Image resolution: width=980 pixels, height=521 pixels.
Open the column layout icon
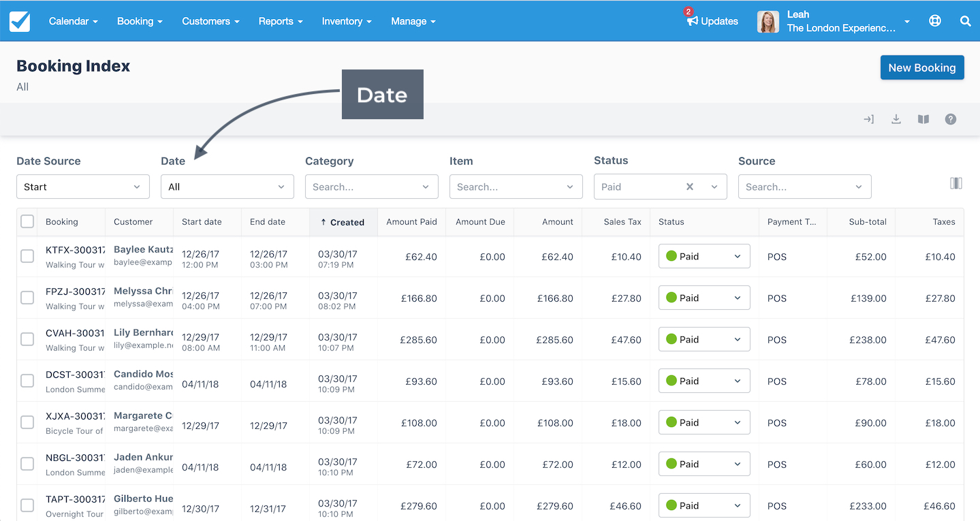[956, 183]
